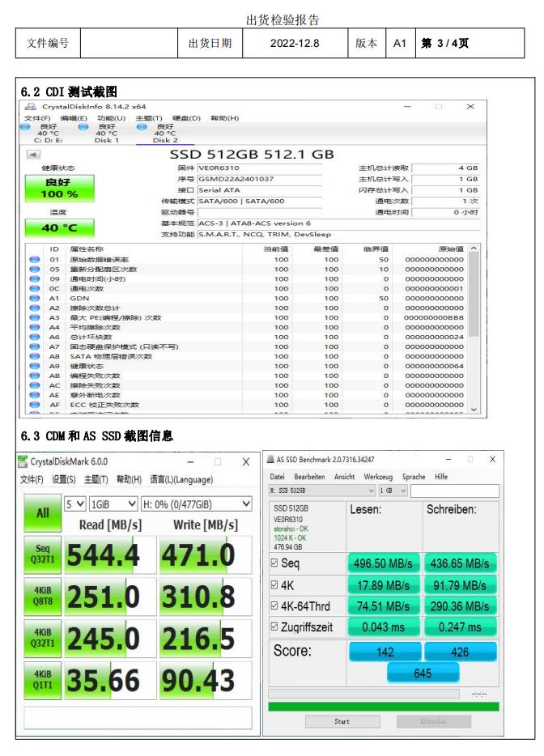Click the status icon of attribute 09
The width and height of the screenshot is (544, 756).
pyautogui.click(x=34, y=278)
